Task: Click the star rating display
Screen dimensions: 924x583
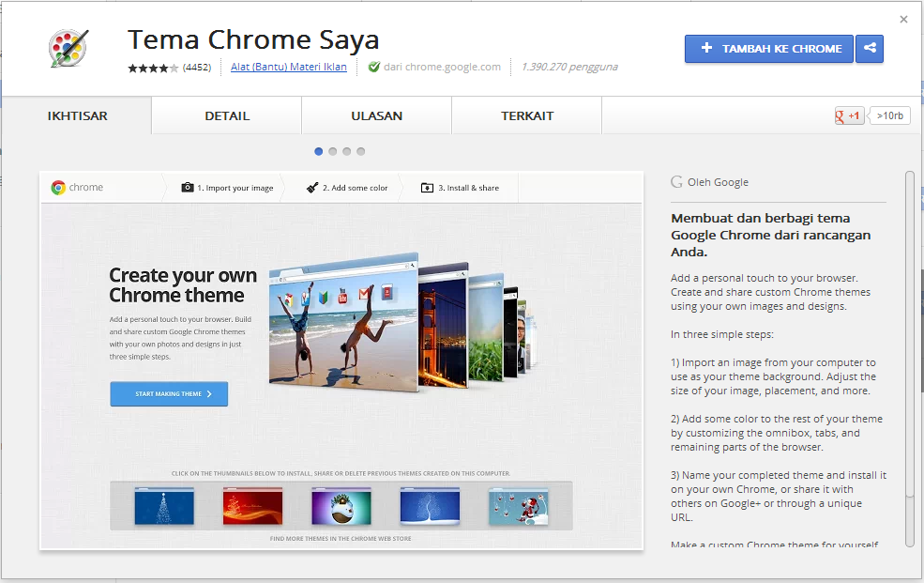Action: click(x=153, y=68)
